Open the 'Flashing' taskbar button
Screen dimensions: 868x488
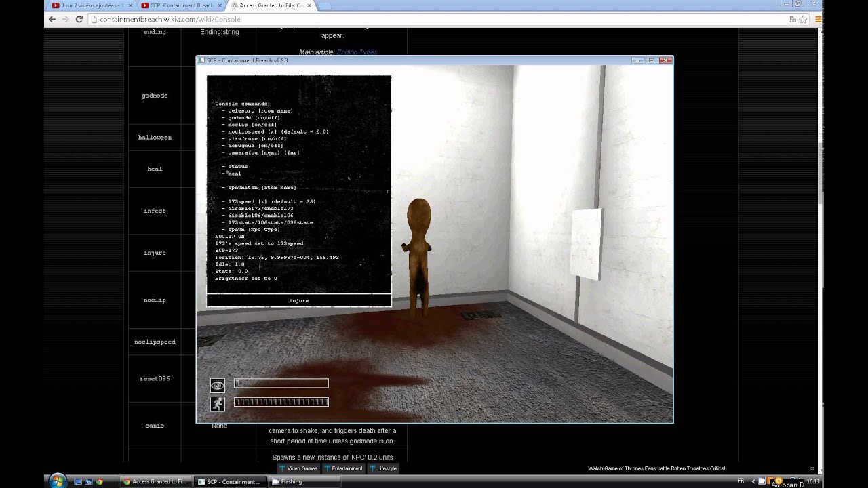click(304, 481)
